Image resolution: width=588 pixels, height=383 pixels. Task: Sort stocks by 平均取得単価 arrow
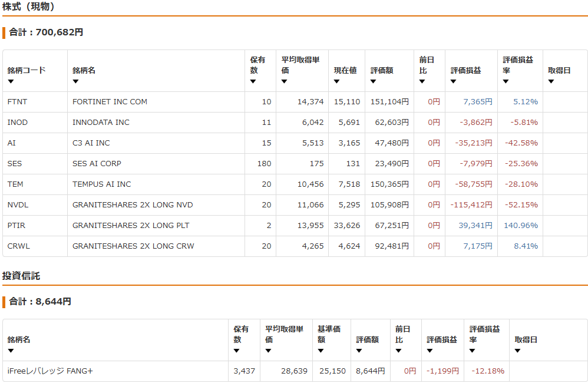coord(284,81)
